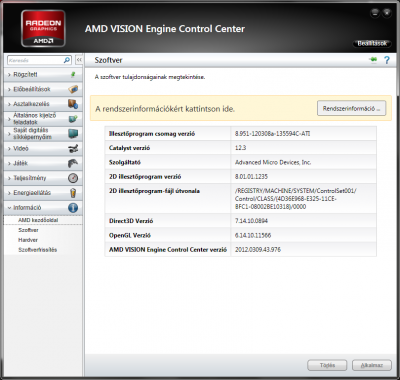This screenshot has height=380, width=400.
Task: Click the Illesztőprogram csomag verzió label
Action: pyautogui.click(x=152, y=134)
